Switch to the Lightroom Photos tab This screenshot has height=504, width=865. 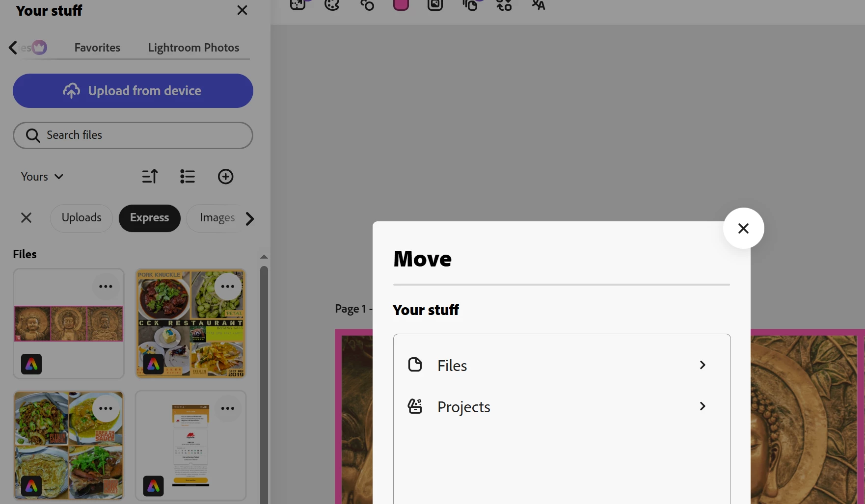click(193, 48)
